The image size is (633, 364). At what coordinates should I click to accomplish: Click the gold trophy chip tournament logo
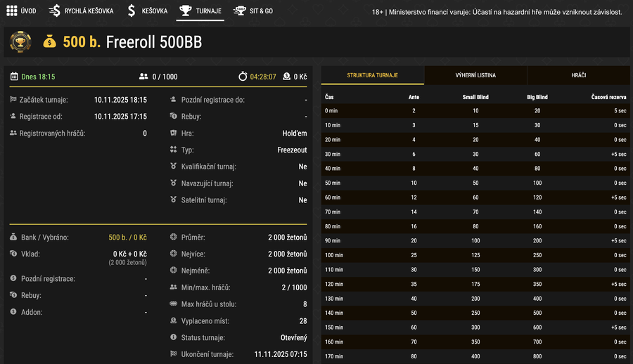pyautogui.click(x=20, y=41)
